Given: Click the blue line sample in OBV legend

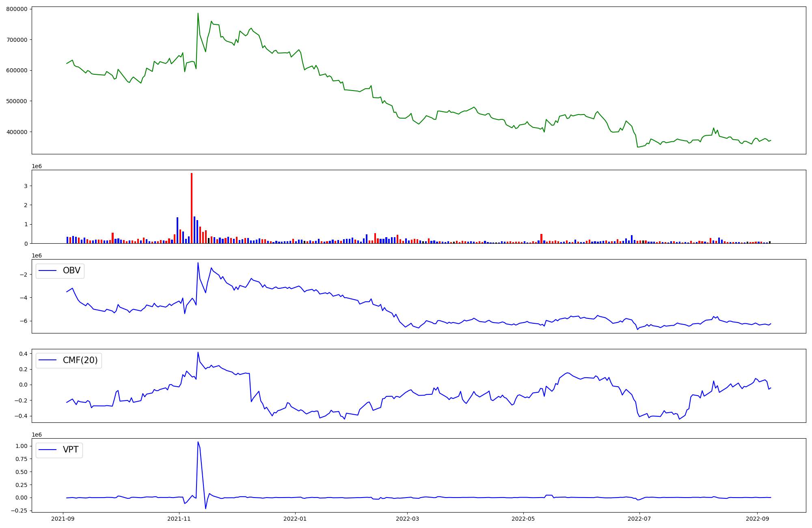Looking at the screenshot, I should click(48, 271).
